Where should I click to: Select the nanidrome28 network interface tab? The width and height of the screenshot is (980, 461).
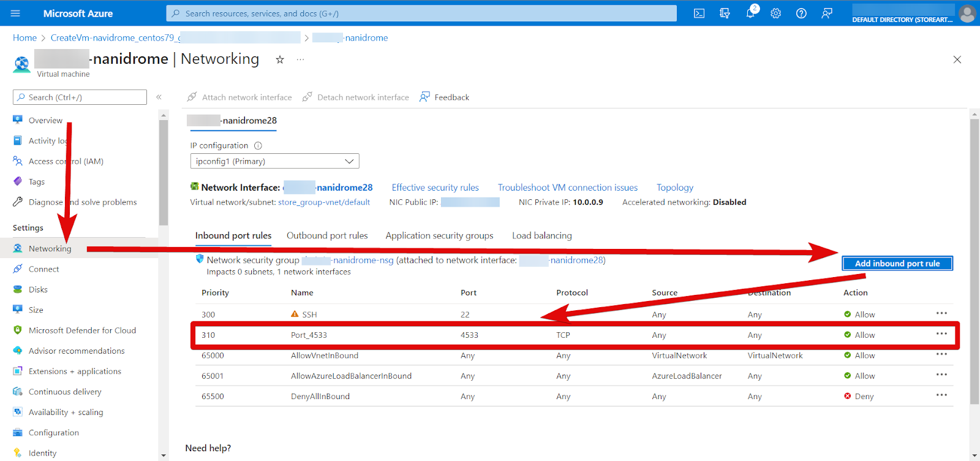tap(232, 121)
